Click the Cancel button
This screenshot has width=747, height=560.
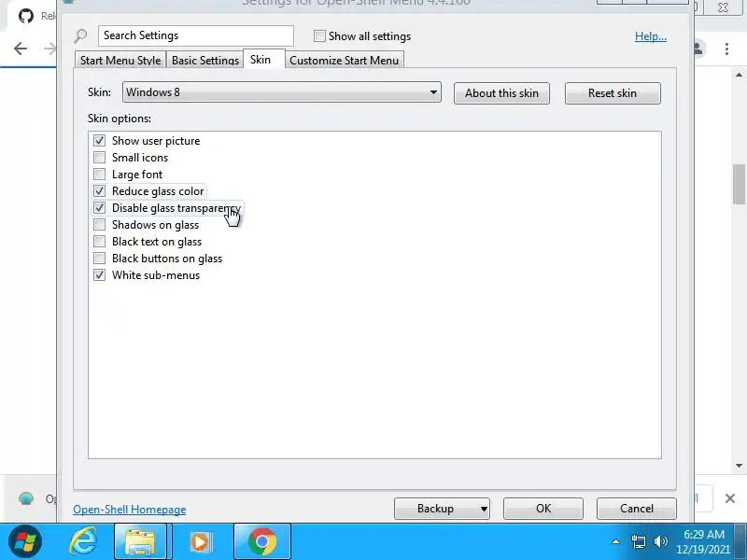637,509
